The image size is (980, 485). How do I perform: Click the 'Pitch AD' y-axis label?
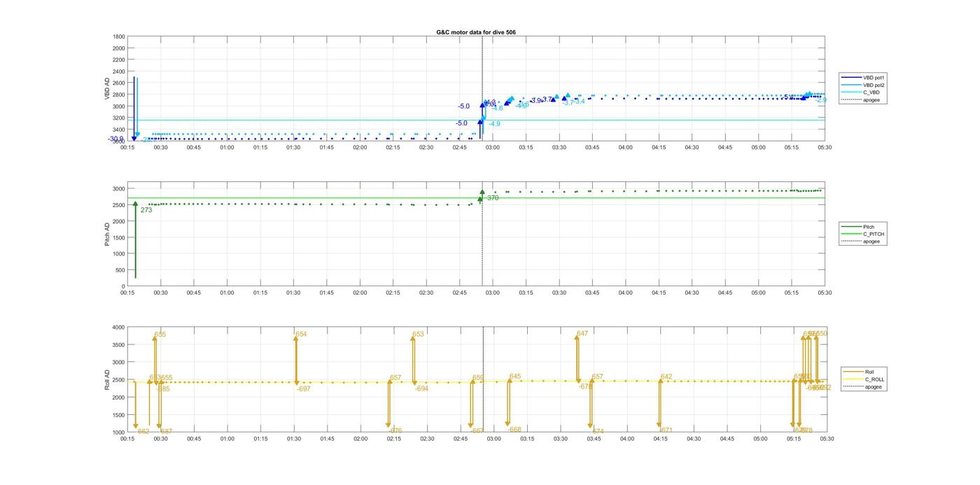point(108,234)
